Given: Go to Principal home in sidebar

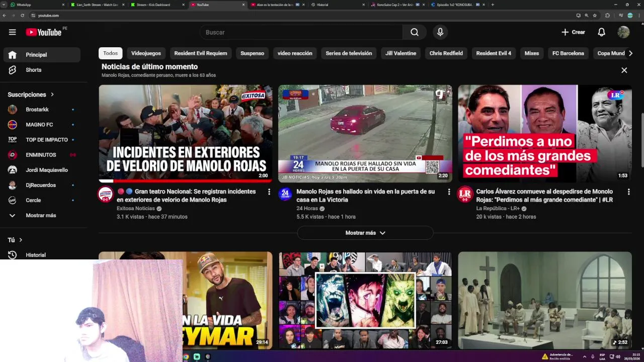Looking at the screenshot, I should [x=42, y=55].
